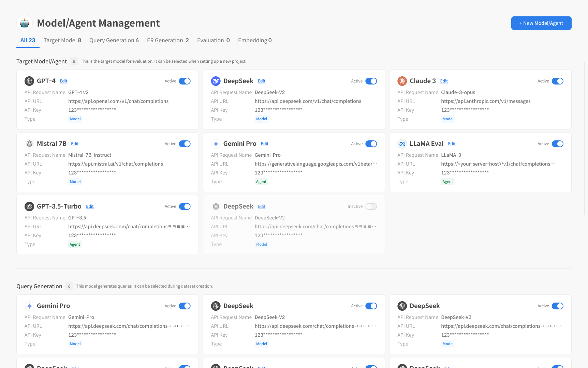Click the Agent type tag on GPT-3.5-Turbo
The height and width of the screenshot is (368, 588).
75,244
